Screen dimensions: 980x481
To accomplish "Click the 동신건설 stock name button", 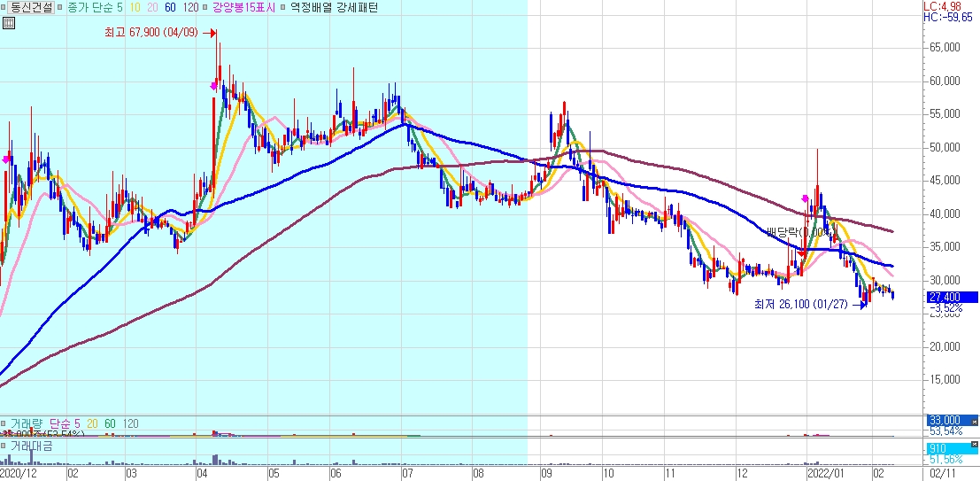I will coord(31,7).
